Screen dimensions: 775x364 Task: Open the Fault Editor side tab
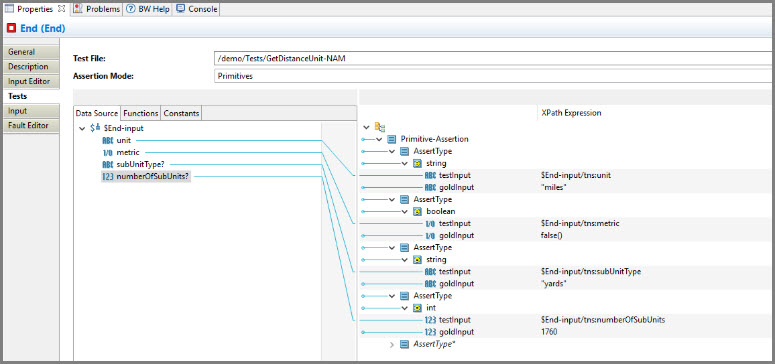click(32, 125)
